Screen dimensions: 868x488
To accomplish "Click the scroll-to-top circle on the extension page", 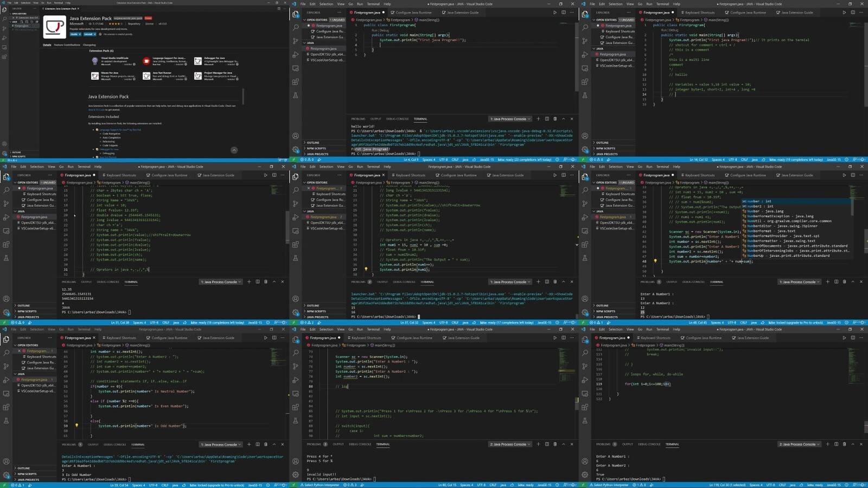I will (234, 150).
